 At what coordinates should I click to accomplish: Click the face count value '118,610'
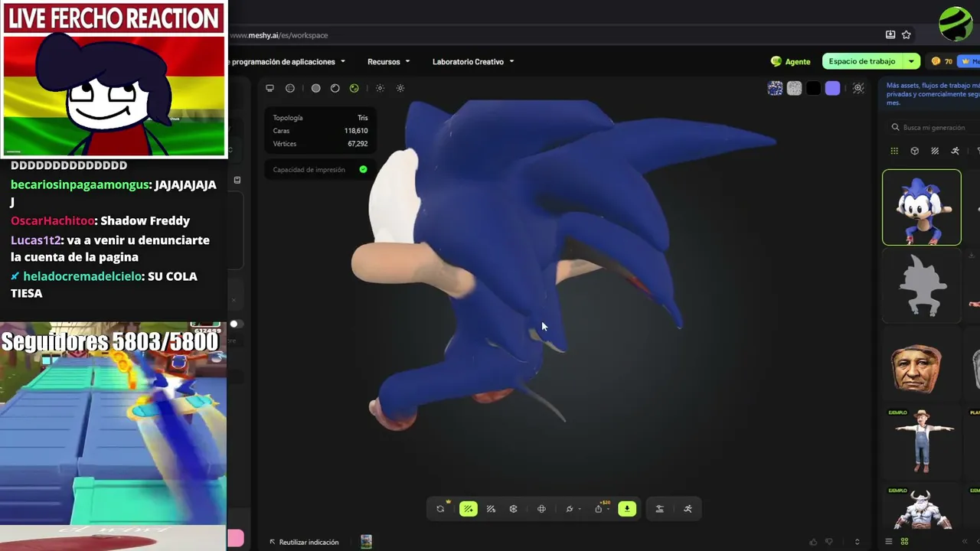tap(356, 131)
